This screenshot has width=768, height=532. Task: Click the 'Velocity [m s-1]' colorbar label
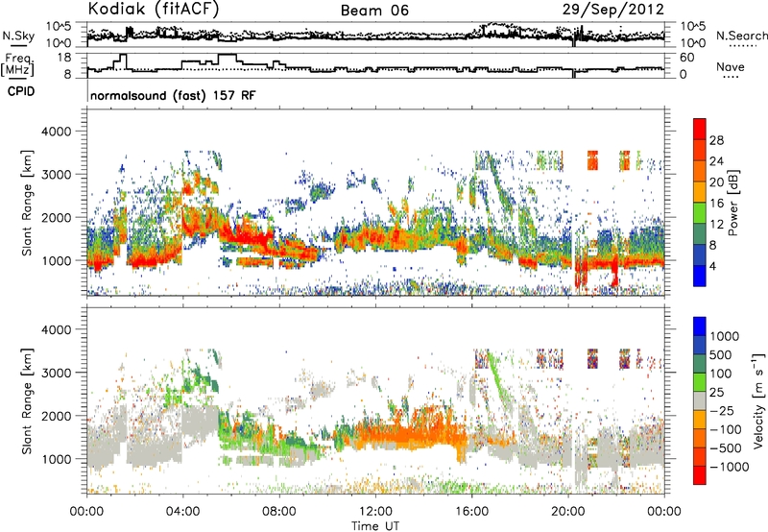tap(759, 400)
